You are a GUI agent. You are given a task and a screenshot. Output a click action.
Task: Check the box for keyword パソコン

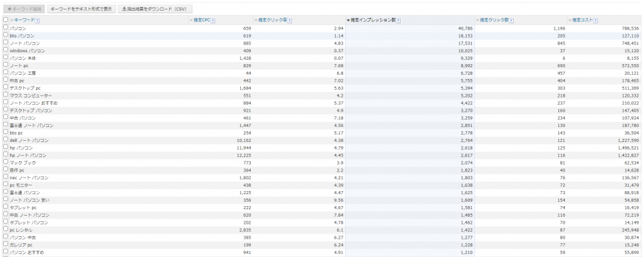[5, 27]
